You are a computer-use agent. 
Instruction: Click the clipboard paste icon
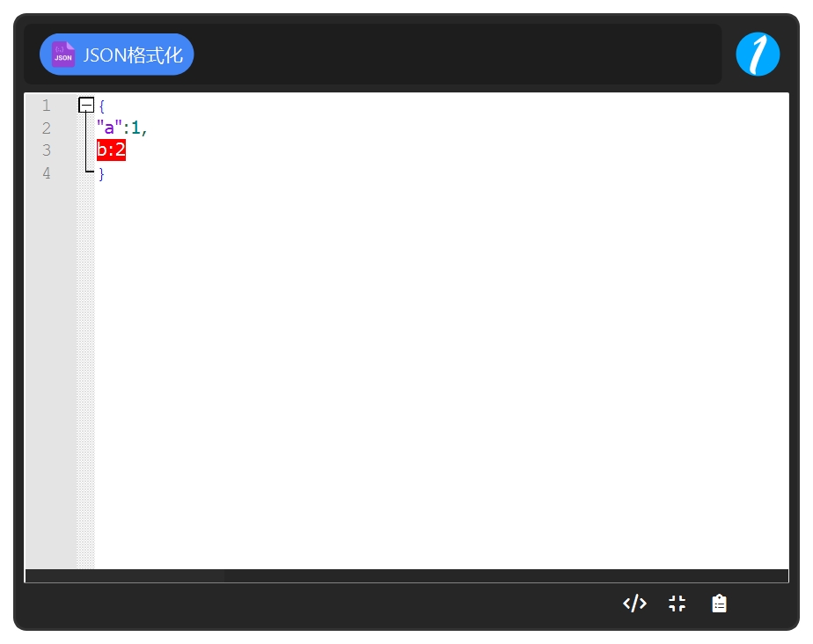[719, 604]
